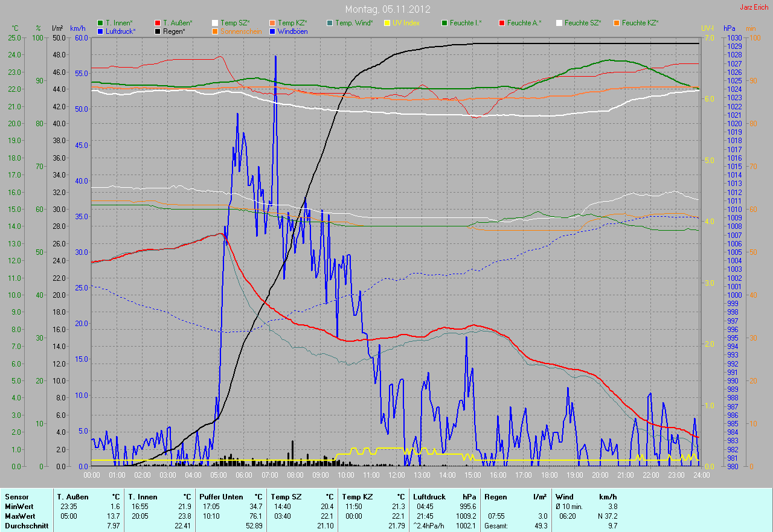
Task: Toggle the Feuchte KZ series label
Action: [640, 23]
